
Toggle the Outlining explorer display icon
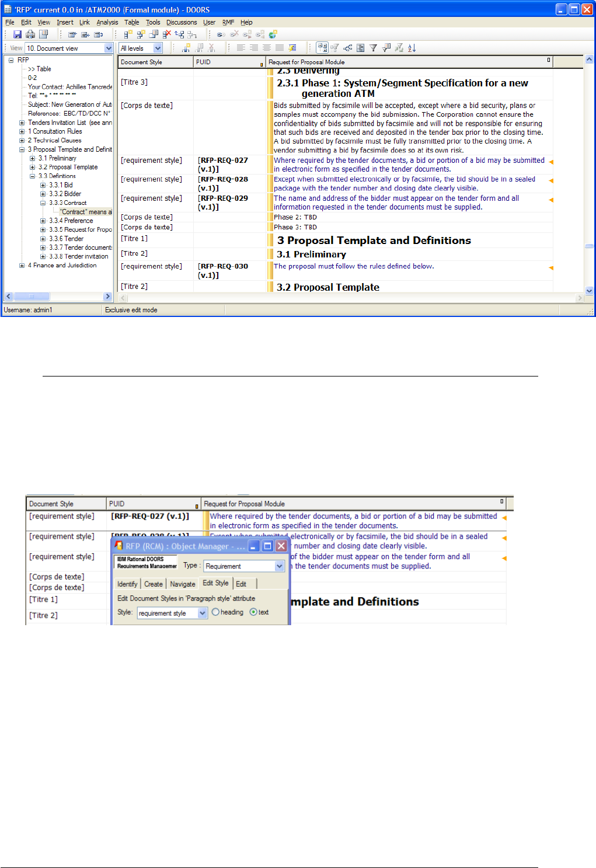[x=322, y=48]
